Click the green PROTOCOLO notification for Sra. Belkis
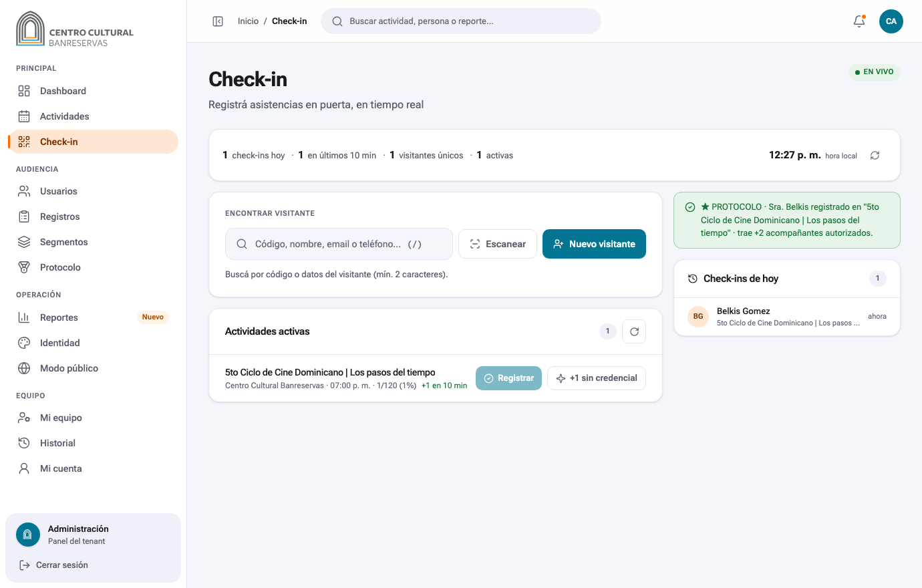 tap(787, 220)
